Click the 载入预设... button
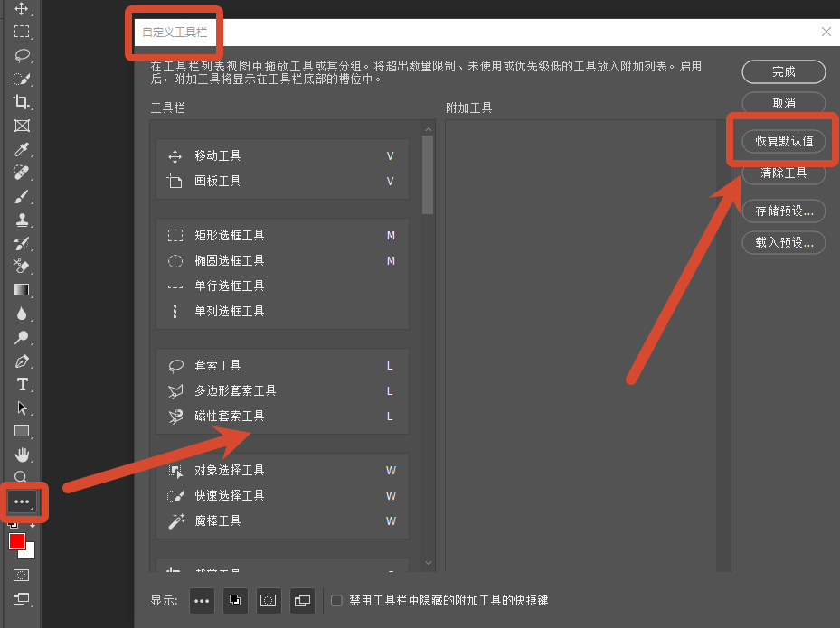This screenshot has width=840, height=628. tap(784, 242)
